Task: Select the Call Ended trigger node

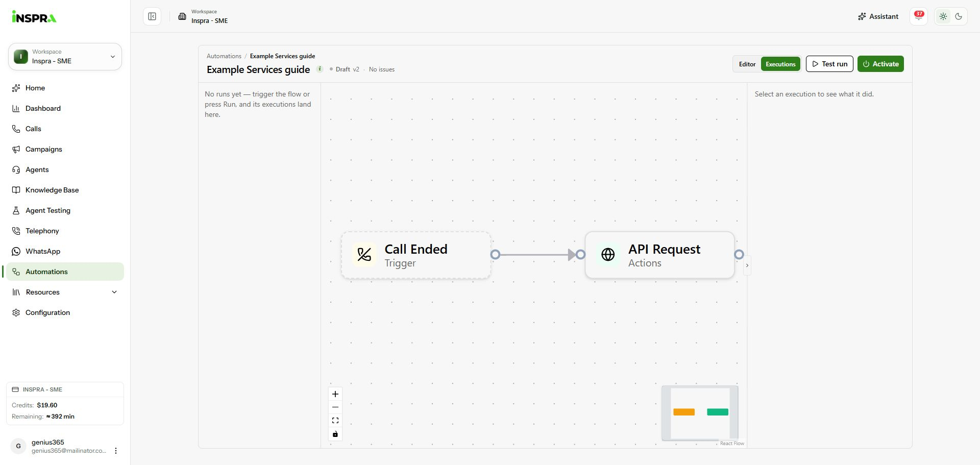Action: pyautogui.click(x=416, y=255)
